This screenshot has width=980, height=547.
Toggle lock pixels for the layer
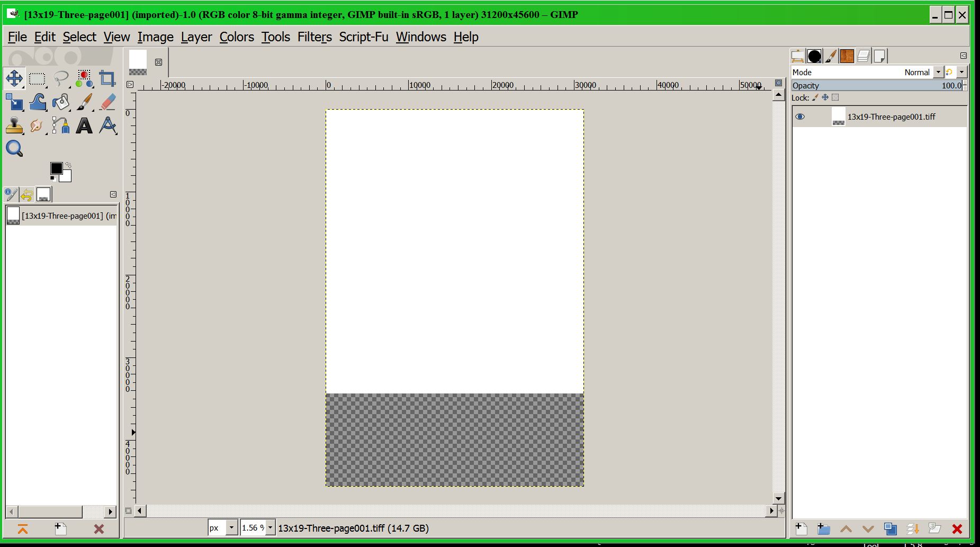[815, 97]
